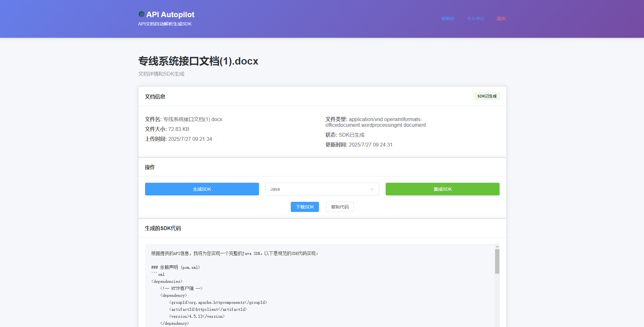This screenshot has width=644, height=327.
Task: Click the 下载SDK download button
Action: tap(304, 207)
